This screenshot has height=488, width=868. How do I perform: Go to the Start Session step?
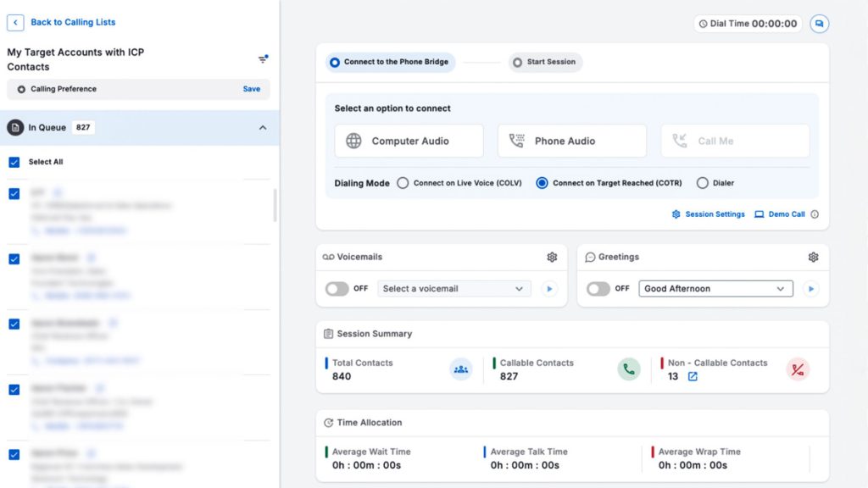(545, 63)
